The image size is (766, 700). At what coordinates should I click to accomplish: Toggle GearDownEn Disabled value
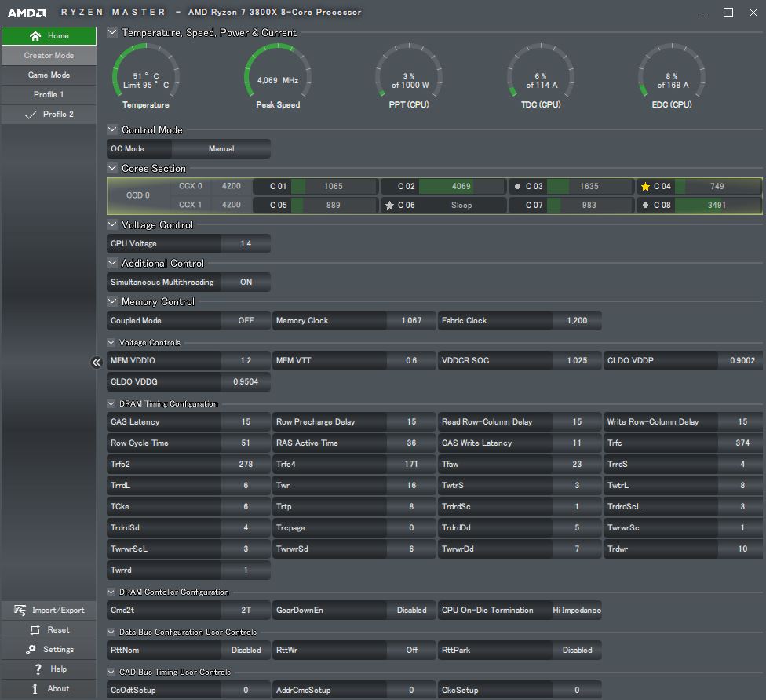point(411,610)
